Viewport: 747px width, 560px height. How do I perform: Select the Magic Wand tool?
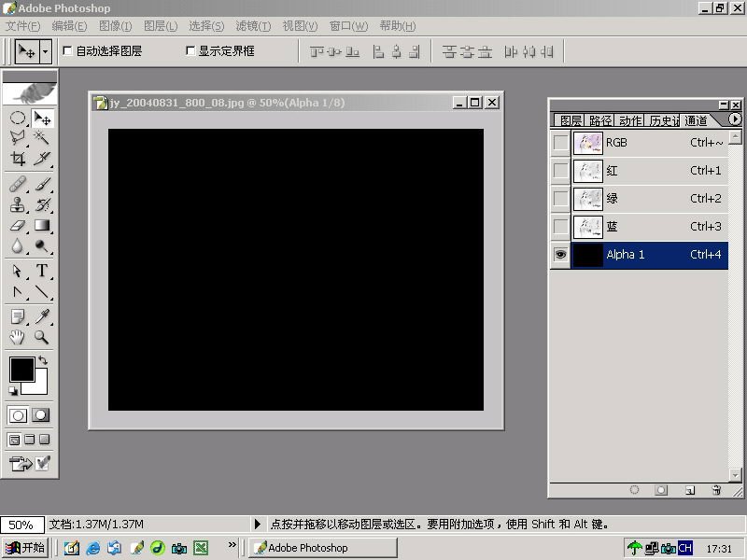[42, 138]
